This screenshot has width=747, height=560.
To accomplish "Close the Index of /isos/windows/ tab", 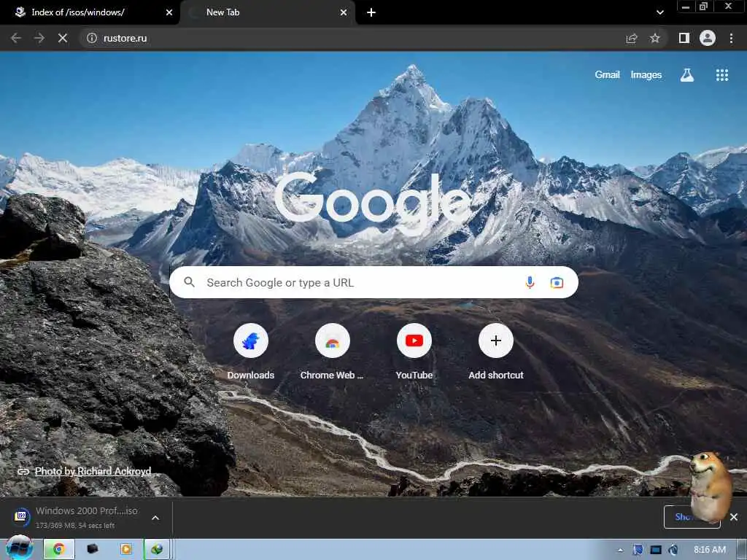I will [169, 13].
